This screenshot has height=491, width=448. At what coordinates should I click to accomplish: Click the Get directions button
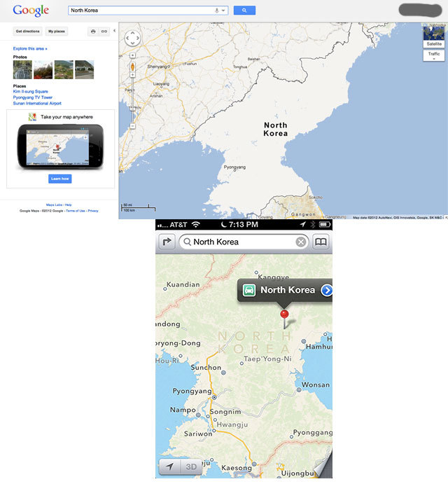pos(27,32)
